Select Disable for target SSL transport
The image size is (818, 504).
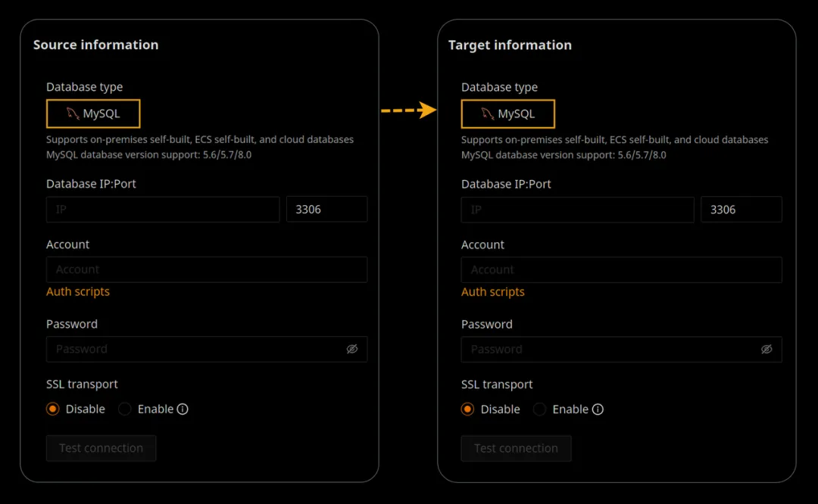tap(468, 409)
